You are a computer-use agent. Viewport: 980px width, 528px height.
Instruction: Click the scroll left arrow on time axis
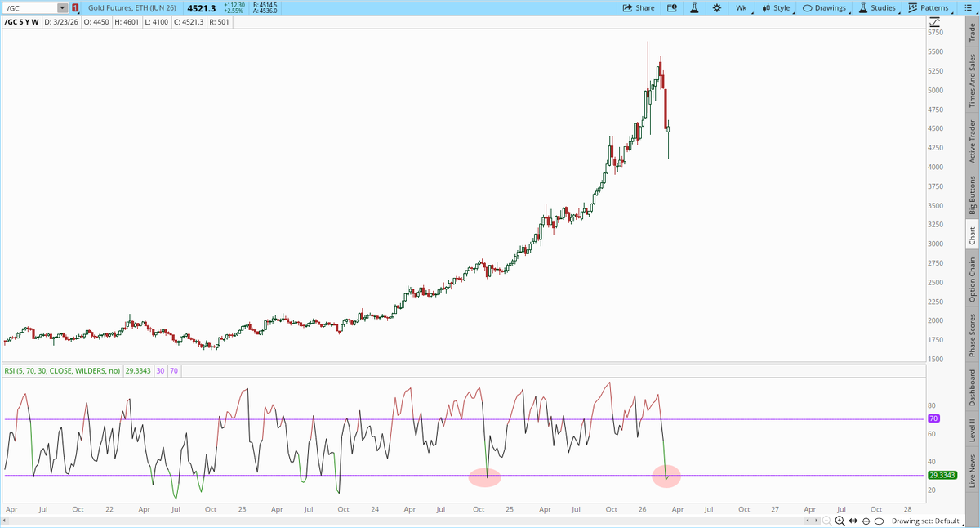click(808, 521)
